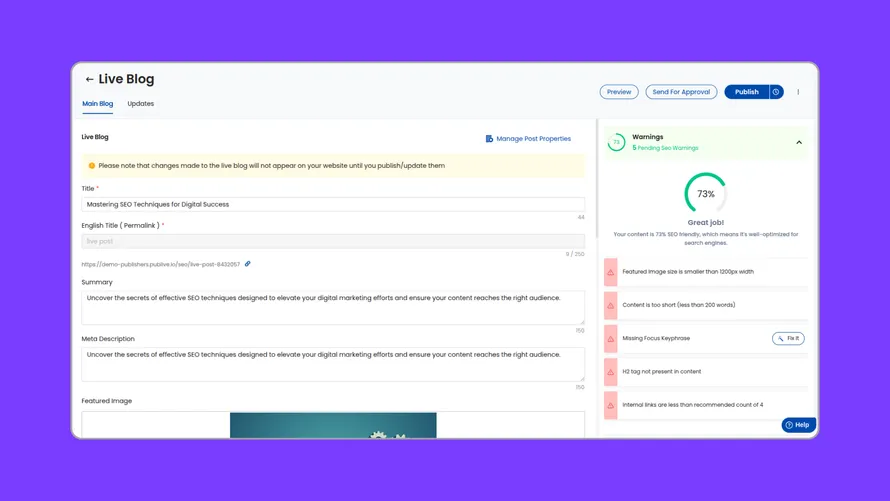The image size is (890, 501).
Task: Click warning icon for H2 tag not present
Action: coord(611,372)
